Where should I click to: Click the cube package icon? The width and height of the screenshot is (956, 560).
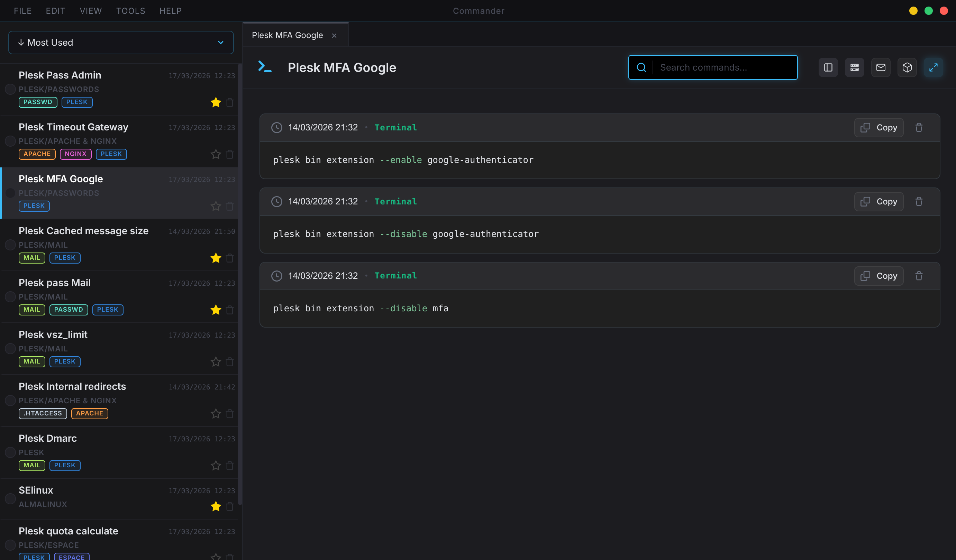point(907,67)
